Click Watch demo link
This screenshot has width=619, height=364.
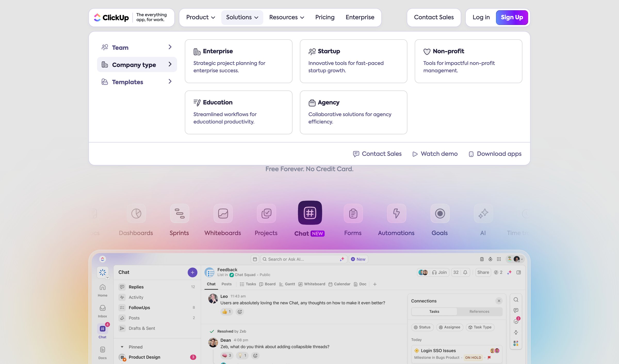(435, 154)
